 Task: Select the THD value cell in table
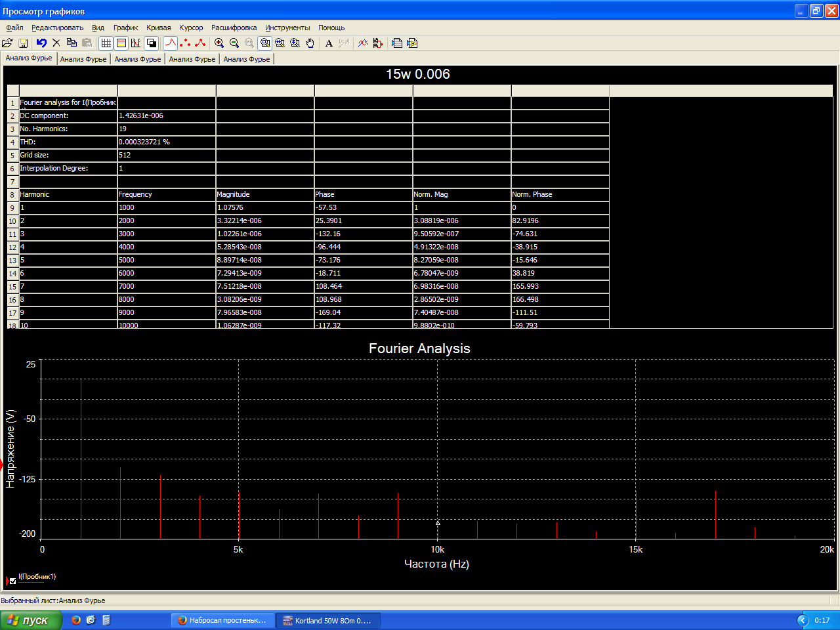point(167,142)
